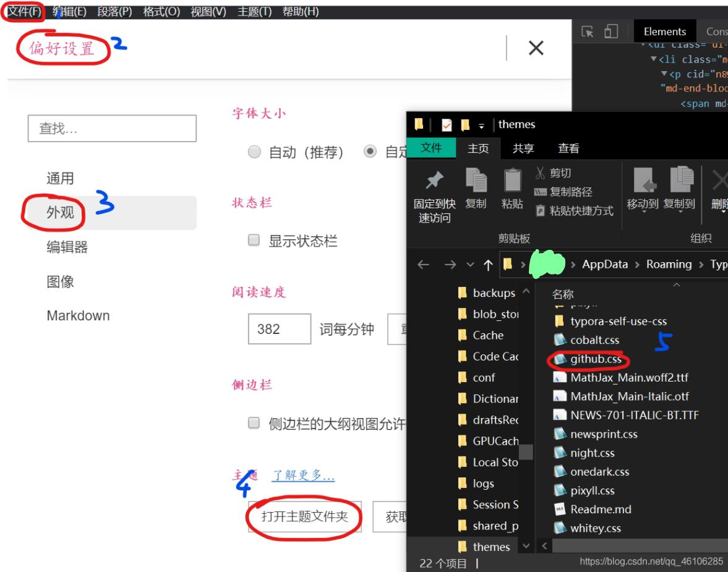
Task: Click the 剪切 scissors command
Action: tap(554, 173)
